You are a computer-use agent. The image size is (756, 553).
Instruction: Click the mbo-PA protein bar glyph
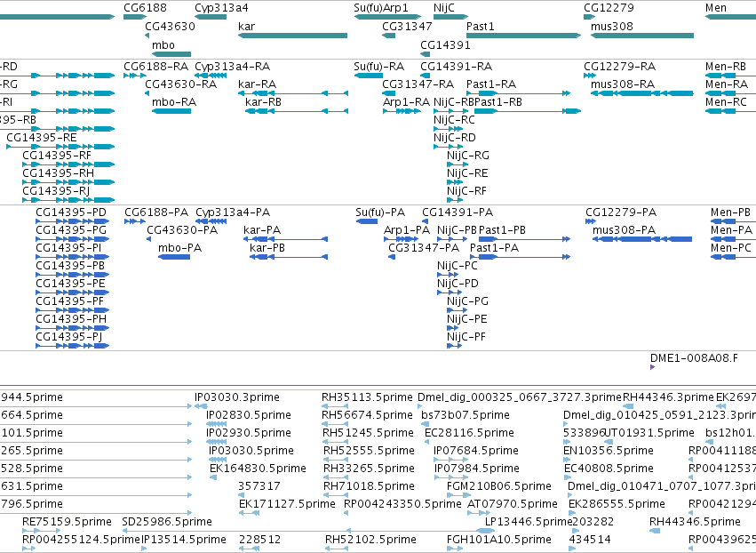pos(174,257)
